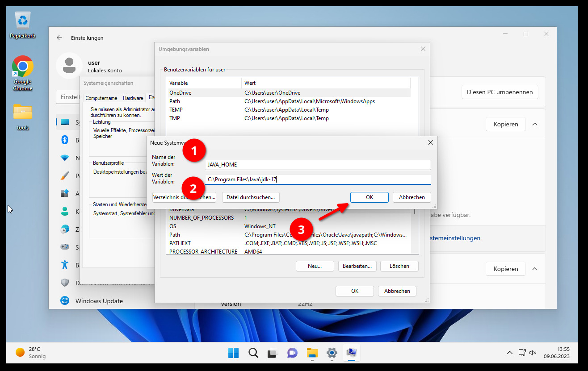Open the Settings gear on the taskbar

[x=332, y=353]
